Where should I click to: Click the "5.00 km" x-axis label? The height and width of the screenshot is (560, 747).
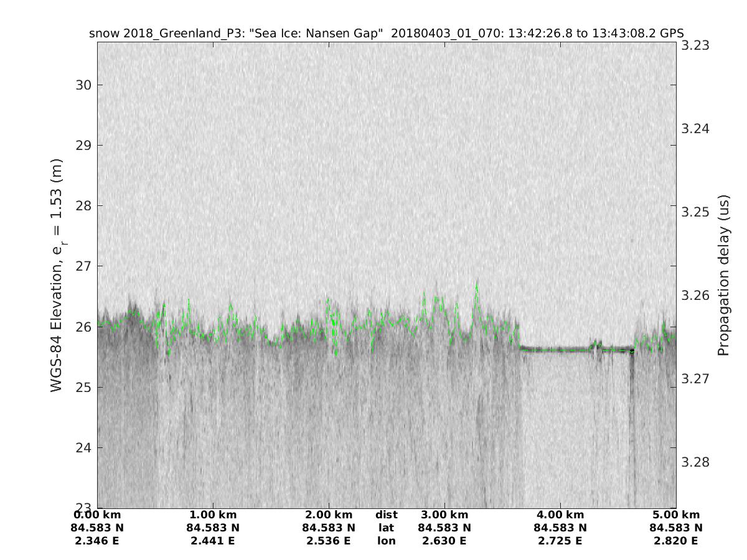pos(676,515)
